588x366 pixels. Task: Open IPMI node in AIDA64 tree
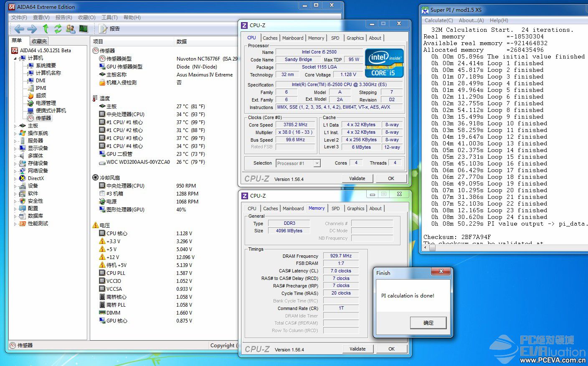pyautogui.click(x=41, y=88)
